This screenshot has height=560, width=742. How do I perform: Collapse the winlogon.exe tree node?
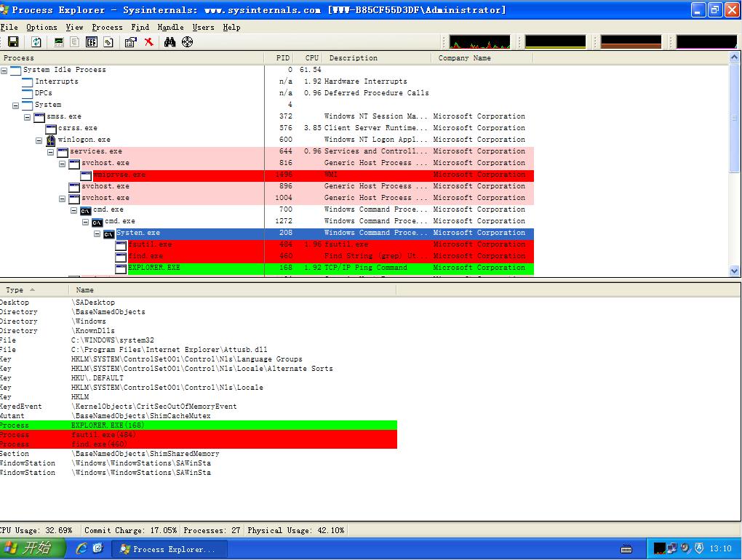coord(39,140)
